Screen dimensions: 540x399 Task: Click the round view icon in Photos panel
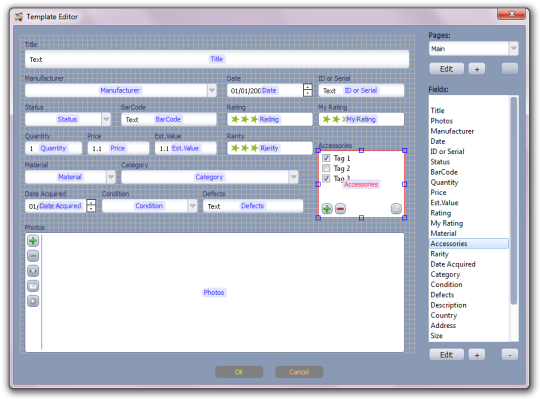click(33, 301)
